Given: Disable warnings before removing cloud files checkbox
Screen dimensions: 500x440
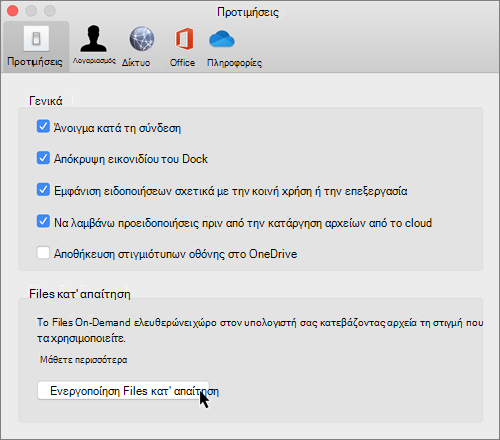Looking at the screenshot, I should pos(43,221).
